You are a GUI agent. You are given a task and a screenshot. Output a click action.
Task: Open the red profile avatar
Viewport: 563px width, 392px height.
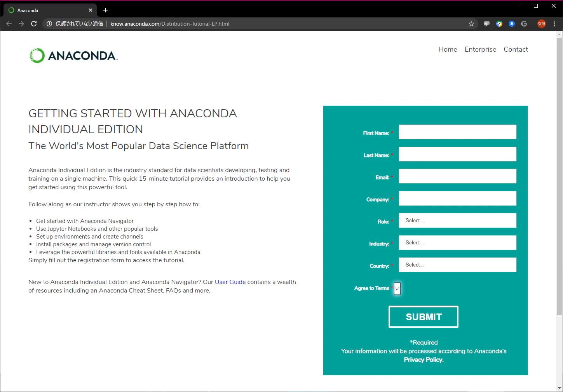tap(542, 24)
